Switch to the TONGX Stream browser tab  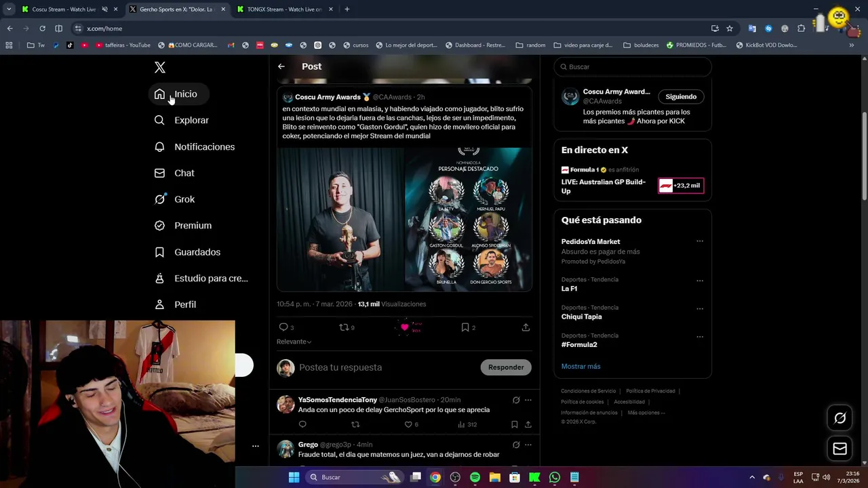[x=285, y=9]
